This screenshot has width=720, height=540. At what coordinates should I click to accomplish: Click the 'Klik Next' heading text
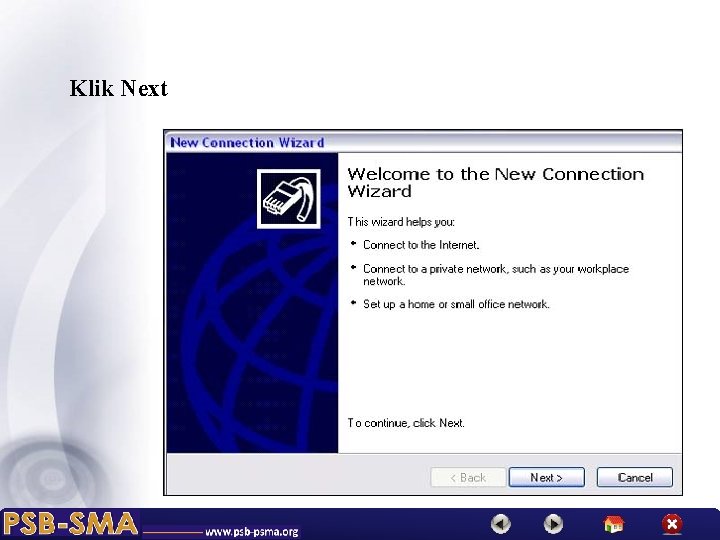[118, 88]
